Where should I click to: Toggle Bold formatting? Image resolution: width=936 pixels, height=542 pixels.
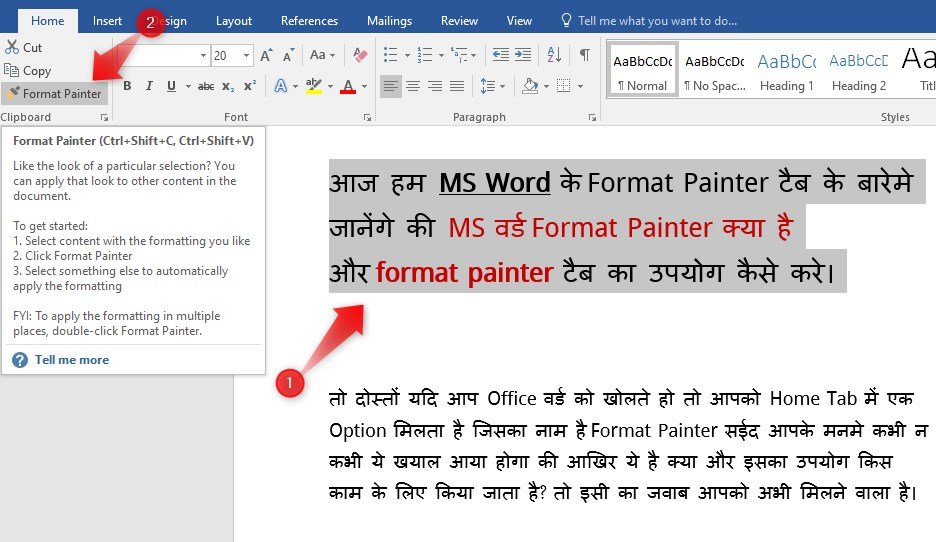tap(127, 86)
